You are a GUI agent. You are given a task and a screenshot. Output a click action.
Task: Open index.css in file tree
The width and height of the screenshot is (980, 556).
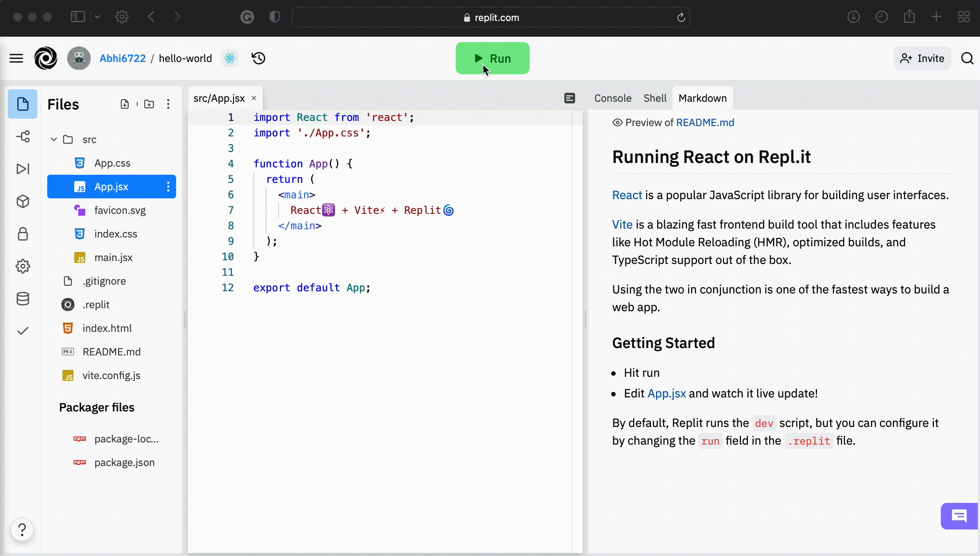111,234
